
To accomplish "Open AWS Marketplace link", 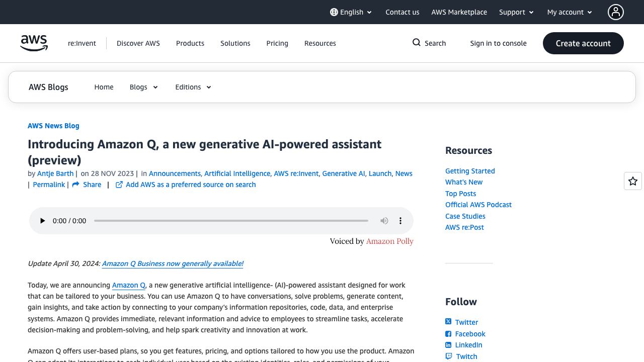I will (459, 12).
